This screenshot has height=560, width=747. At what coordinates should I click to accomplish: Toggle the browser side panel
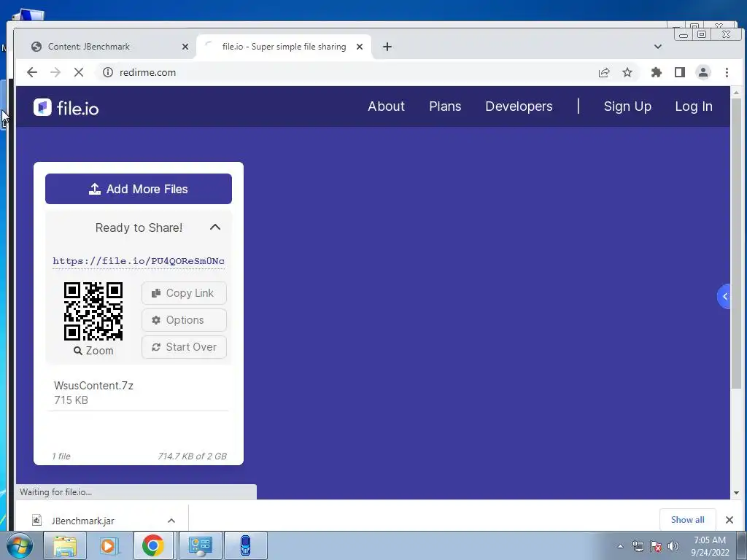[680, 72]
